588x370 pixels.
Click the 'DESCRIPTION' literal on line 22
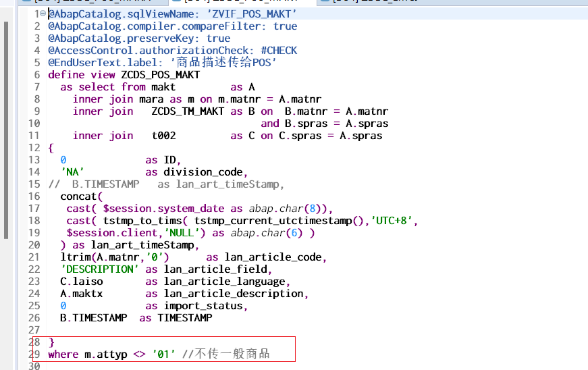[x=100, y=269]
